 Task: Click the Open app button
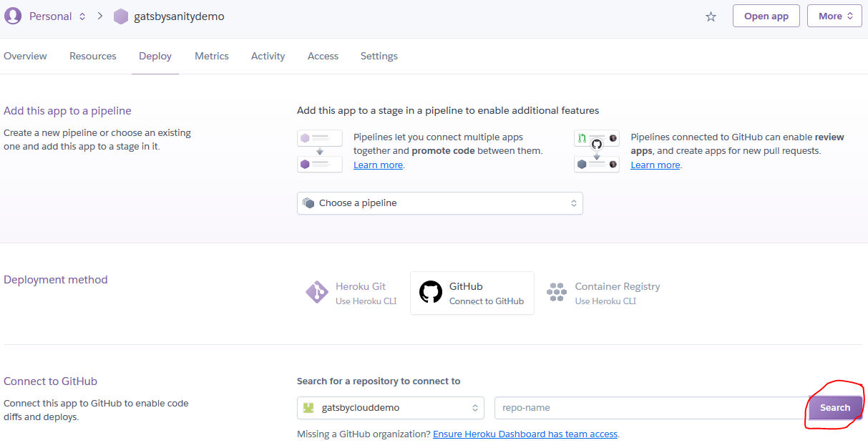(766, 16)
